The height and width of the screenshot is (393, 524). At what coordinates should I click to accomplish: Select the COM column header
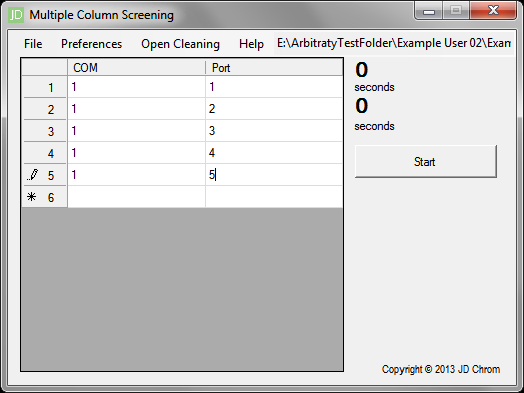pyautogui.click(x=136, y=68)
